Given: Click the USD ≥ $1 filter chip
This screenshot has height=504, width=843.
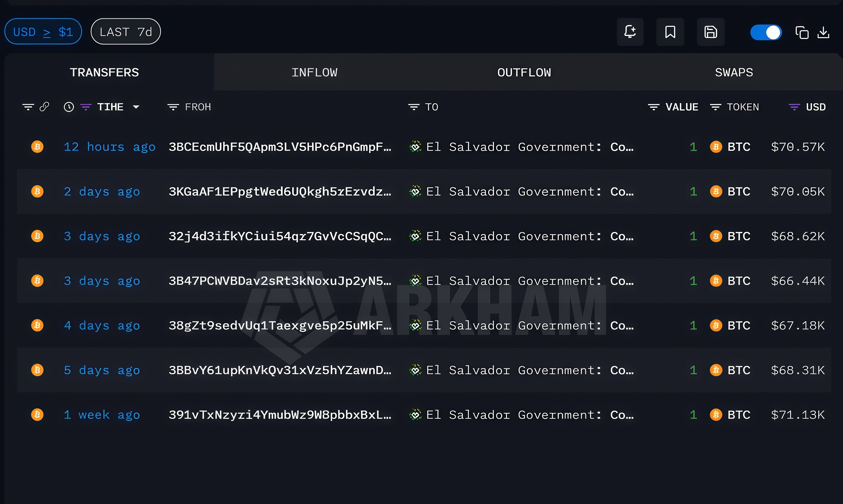Looking at the screenshot, I should tap(43, 32).
